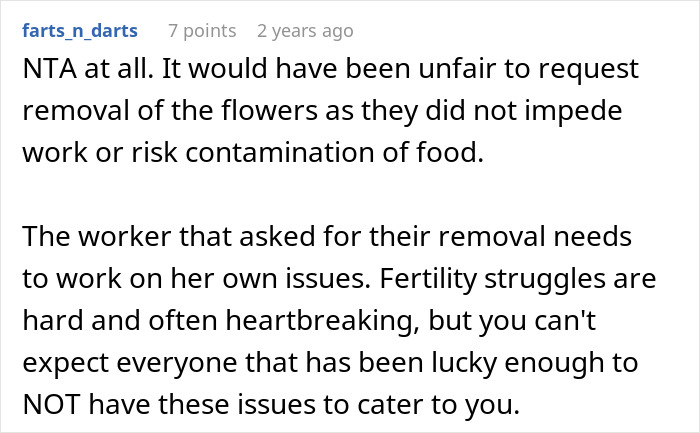
Task: Click the word "NTA" in the comment
Action: (x=48, y=71)
